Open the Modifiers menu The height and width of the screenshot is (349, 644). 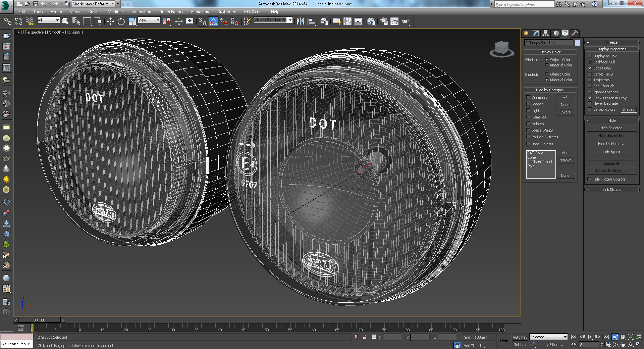[116, 12]
